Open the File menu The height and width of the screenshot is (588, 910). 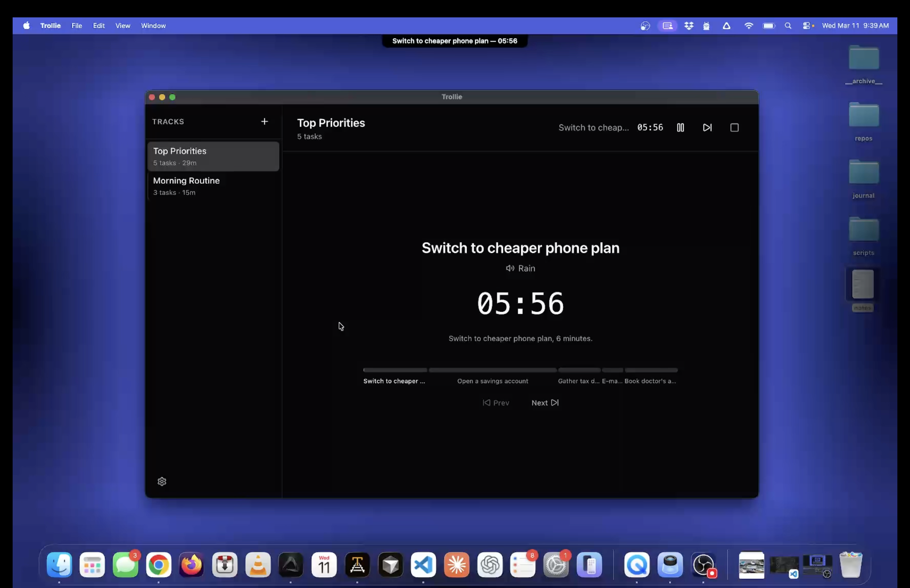pos(77,26)
